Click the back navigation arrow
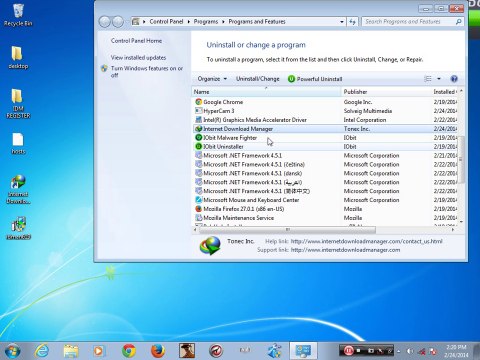 (x=105, y=22)
